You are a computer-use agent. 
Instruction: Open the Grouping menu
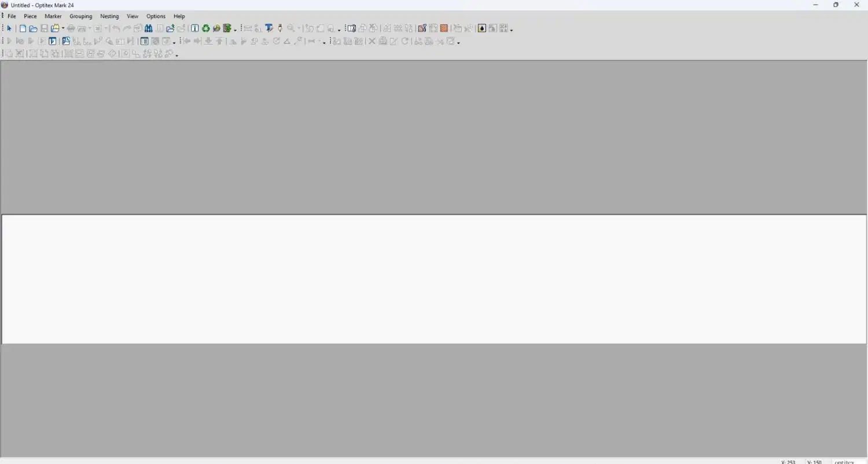[81, 16]
